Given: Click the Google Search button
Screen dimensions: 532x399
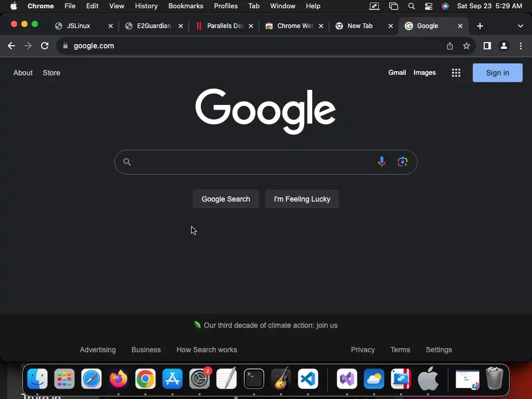Looking at the screenshot, I should click(x=225, y=199).
